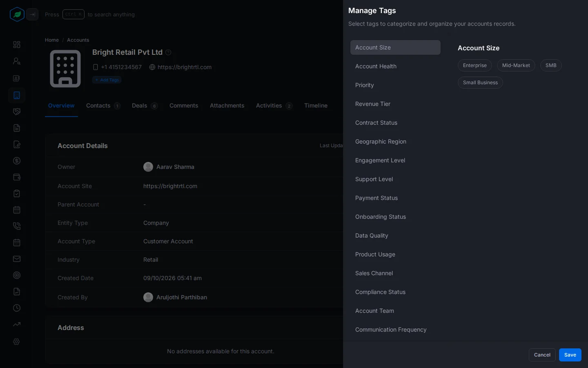Toggle the Enterprise tag

tap(475, 65)
